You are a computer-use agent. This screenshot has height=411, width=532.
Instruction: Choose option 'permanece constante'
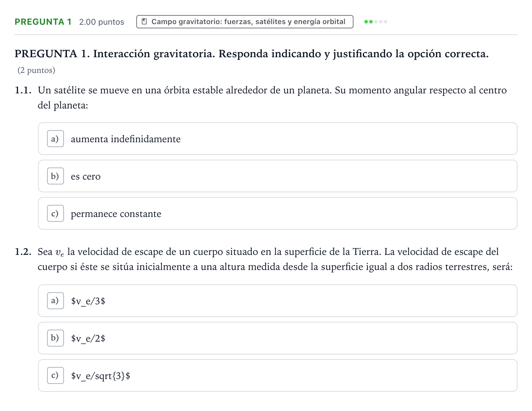coord(278,213)
